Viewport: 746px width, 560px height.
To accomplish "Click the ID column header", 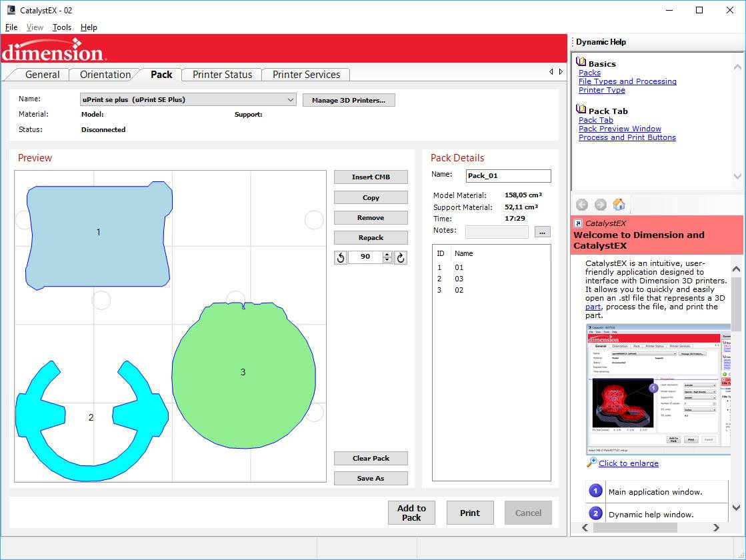I will [x=441, y=253].
